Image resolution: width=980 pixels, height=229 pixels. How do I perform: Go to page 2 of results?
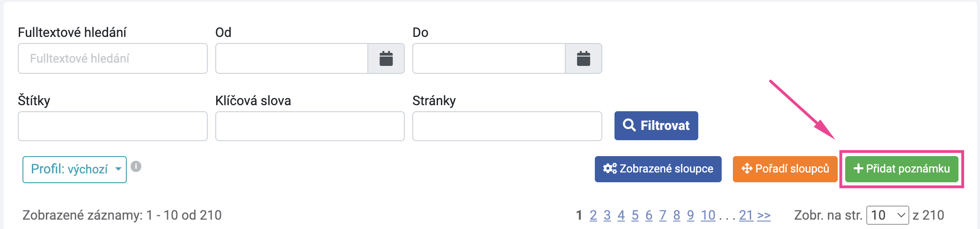(593, 215)
